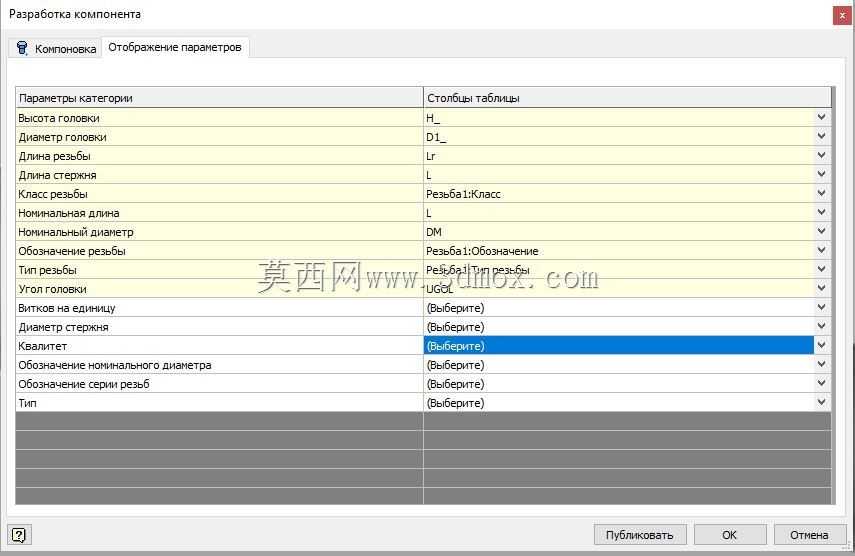855x556 pixels.
Task: Select the Резьба1:Класс value cell
Action: coord(619,194)
